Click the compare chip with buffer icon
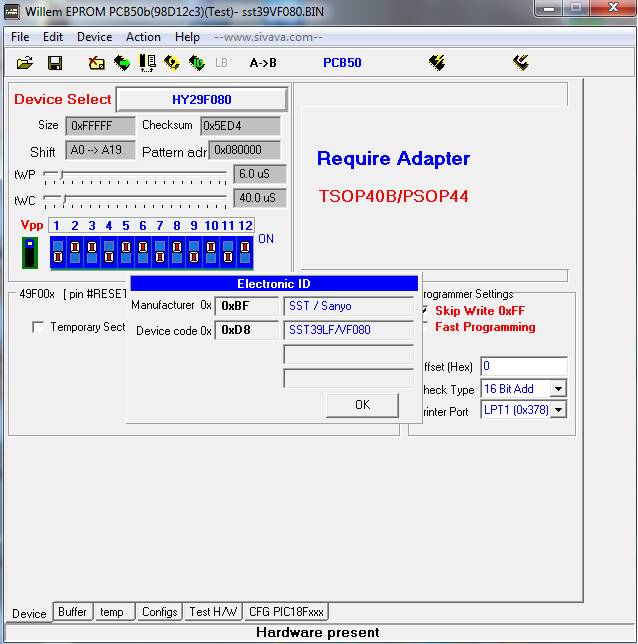The height and width of the screenshot is (644, 638). [x=147, y=63]
